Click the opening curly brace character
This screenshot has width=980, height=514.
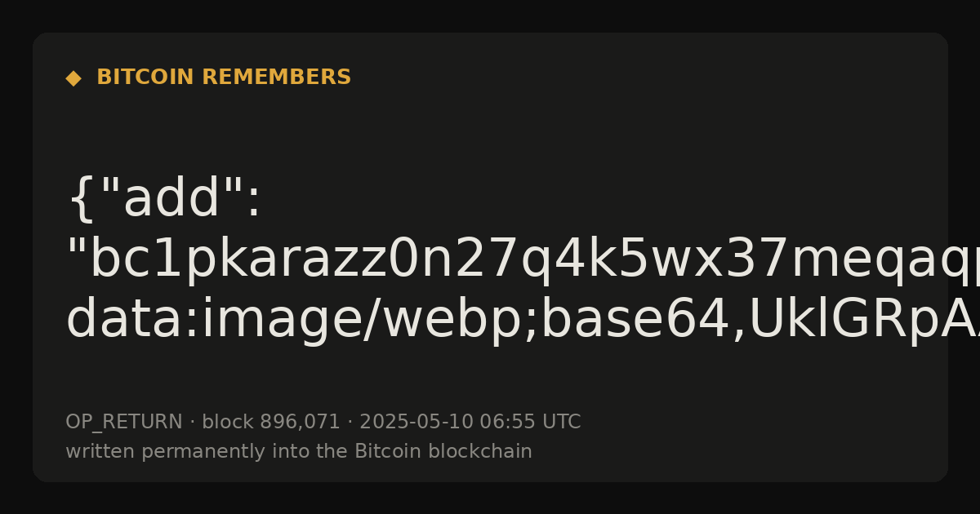[80, 199]
